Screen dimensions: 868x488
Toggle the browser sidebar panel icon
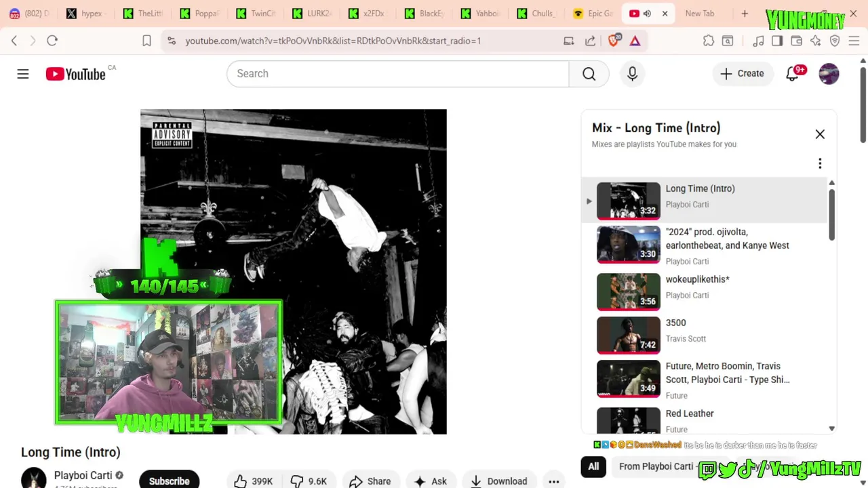coord(777,41)
